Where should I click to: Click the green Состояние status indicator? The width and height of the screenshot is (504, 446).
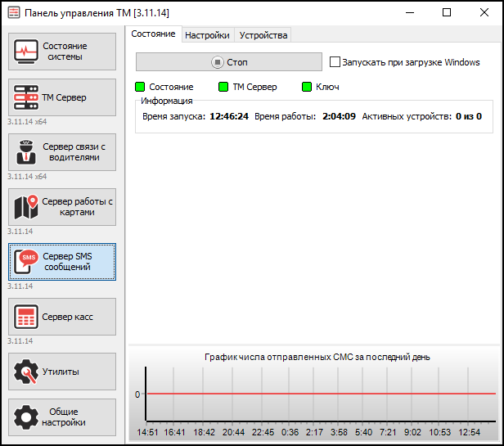pos(140,87)
